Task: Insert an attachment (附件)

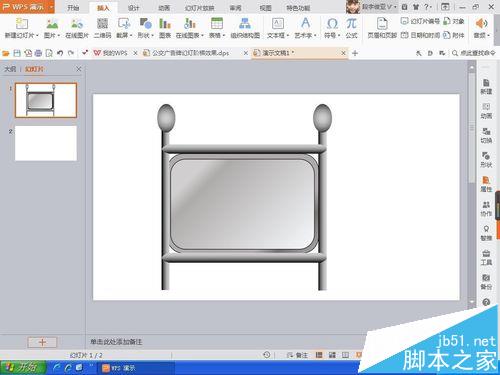Action: pyautogui.click(x=454, y=35)
